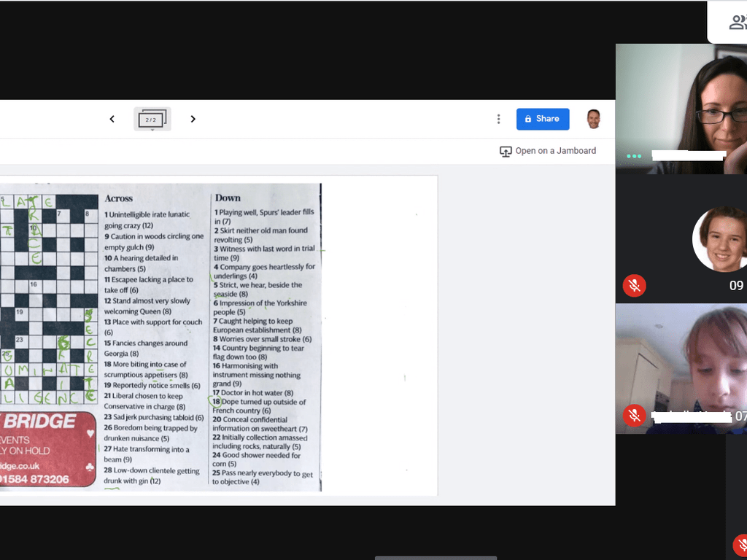Select the woman with glasses video tile
Viewport: 747px width, 560px height.
point(681,109)
